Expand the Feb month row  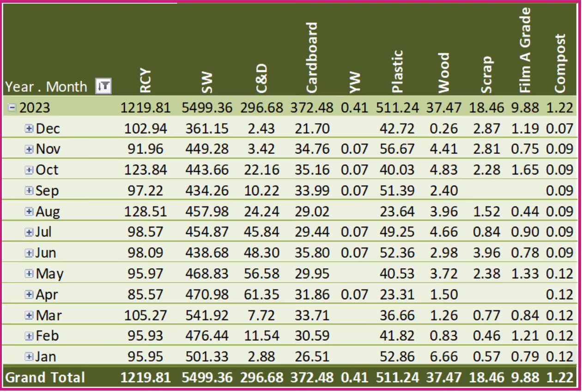point(29,336)
